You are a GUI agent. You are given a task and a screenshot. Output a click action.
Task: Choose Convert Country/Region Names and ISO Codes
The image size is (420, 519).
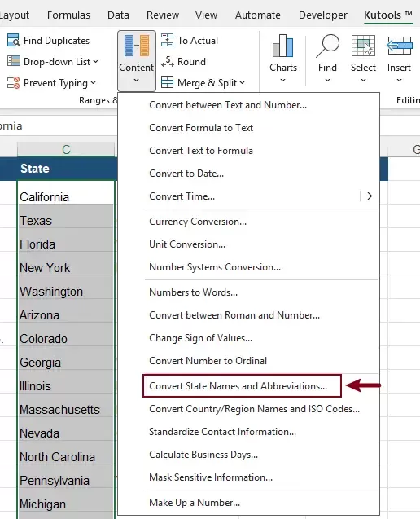(249, 409)
